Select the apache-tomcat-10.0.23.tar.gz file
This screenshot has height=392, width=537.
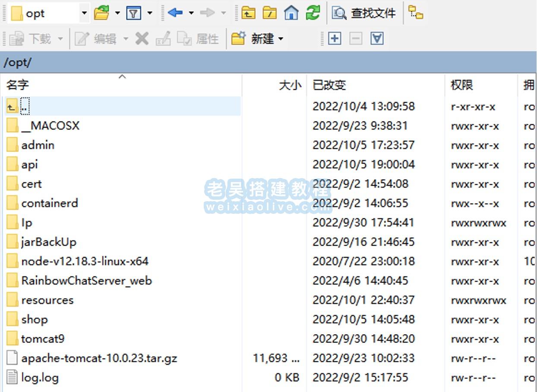(99, 358)
